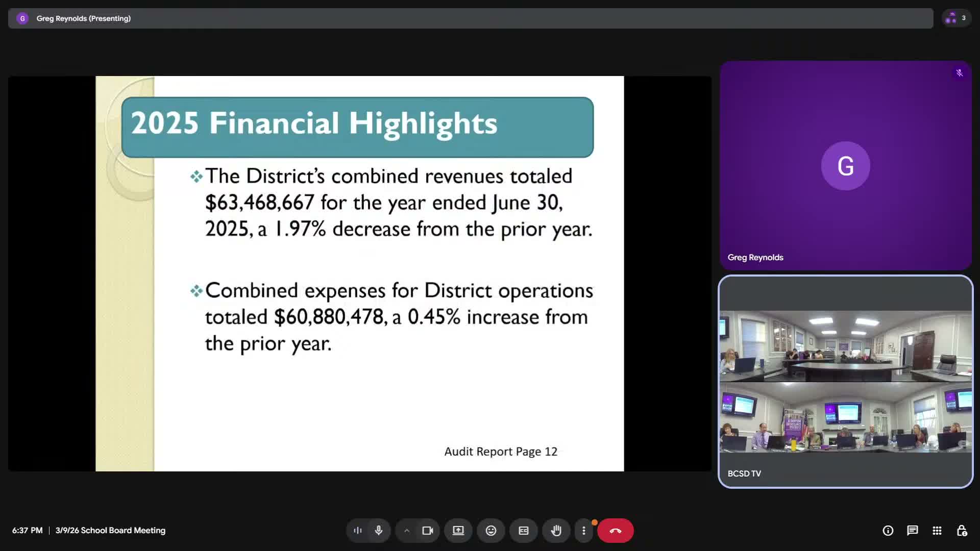Select the Greg Reynolds video tile
The image size is (980, 551).
(845, 166)
